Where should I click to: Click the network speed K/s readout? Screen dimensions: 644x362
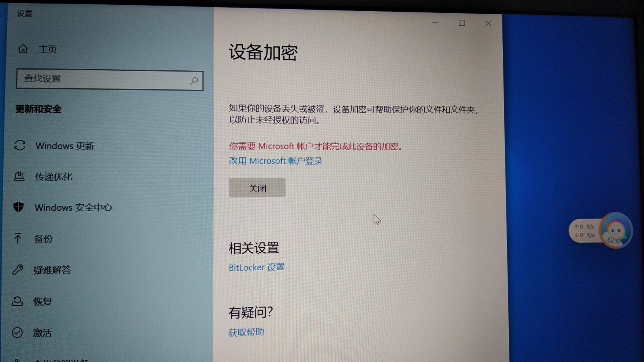[584, 231]
